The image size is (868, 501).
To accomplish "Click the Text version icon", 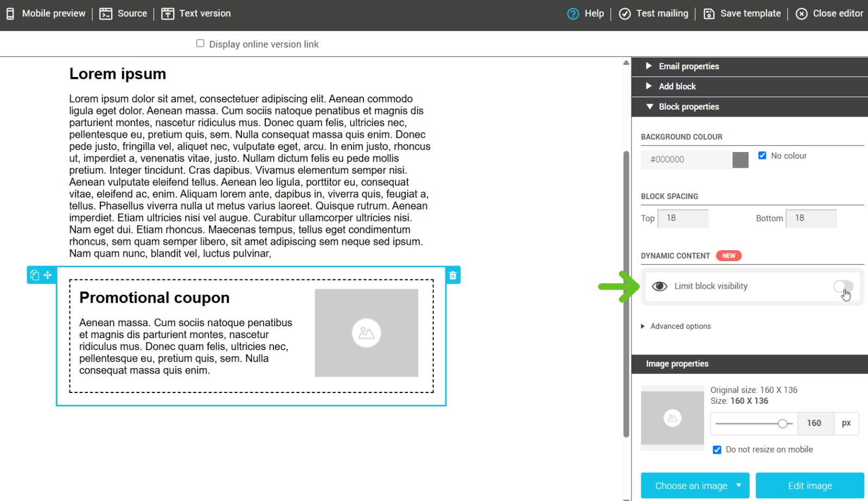I will [168, 14].
